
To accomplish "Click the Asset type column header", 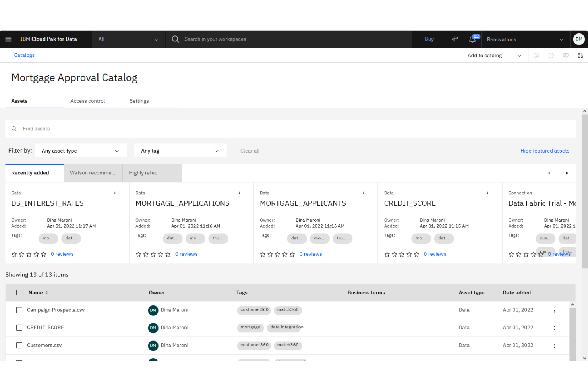I will point(471,293).
